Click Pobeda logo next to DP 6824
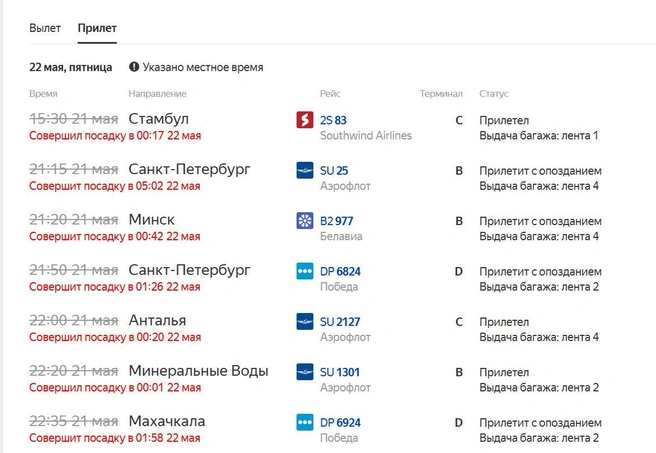The width and height of the screenshot is (656, 453). [x=305, y=271]
